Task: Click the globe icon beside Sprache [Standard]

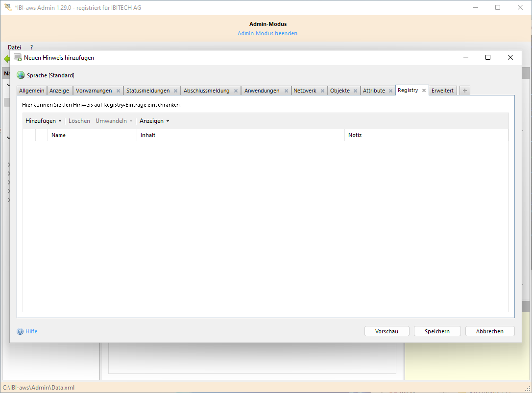Action: tap(21, 75)
